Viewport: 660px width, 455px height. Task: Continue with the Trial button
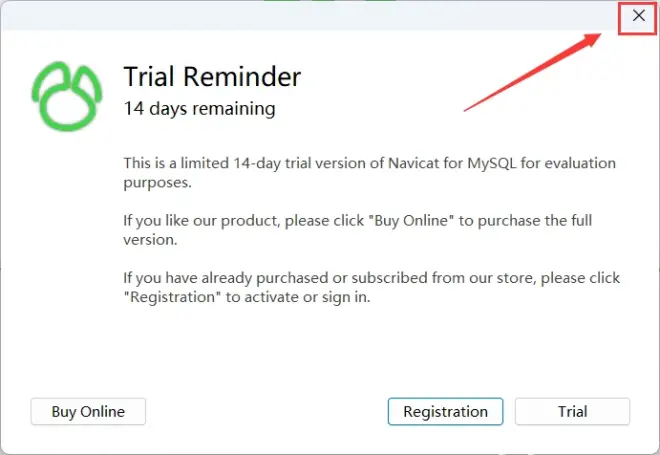(x=572, y=411)
